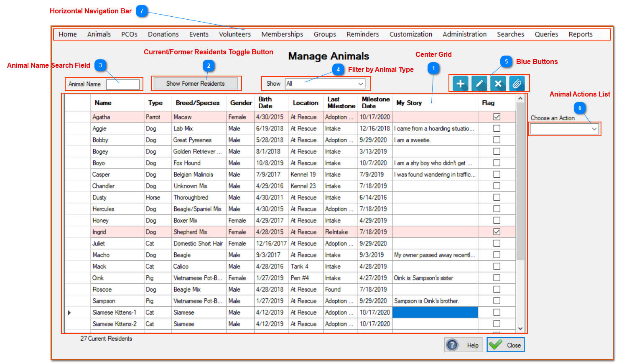Viewport: 619px width, 364px height.
Task: Click the grid scrollbar down arrow
Action: [520, 328]
